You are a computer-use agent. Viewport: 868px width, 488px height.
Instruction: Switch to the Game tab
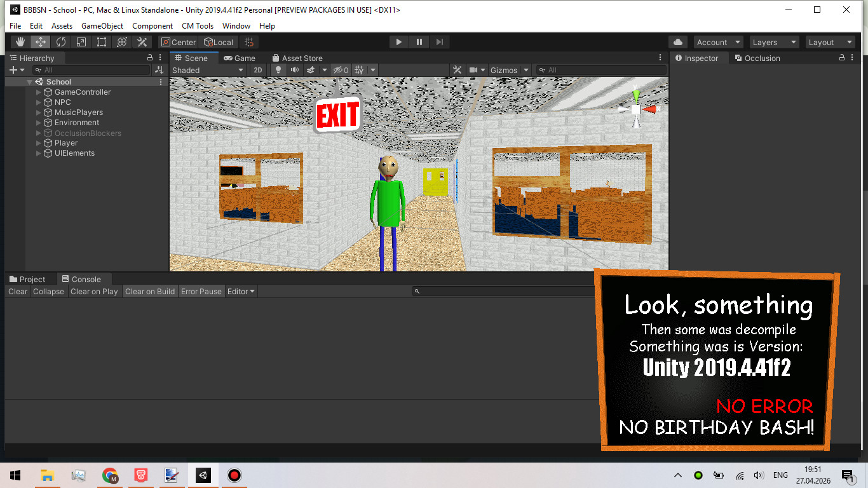(240, 58)
